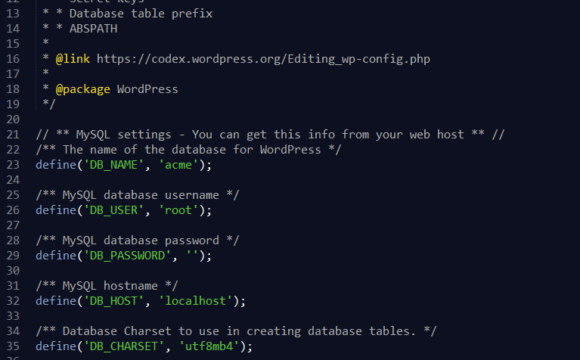Click the DB_CHARSET constant string
The height and width of the screenshot is (360, 580).
pyautogui.click(x=124, y=346)
